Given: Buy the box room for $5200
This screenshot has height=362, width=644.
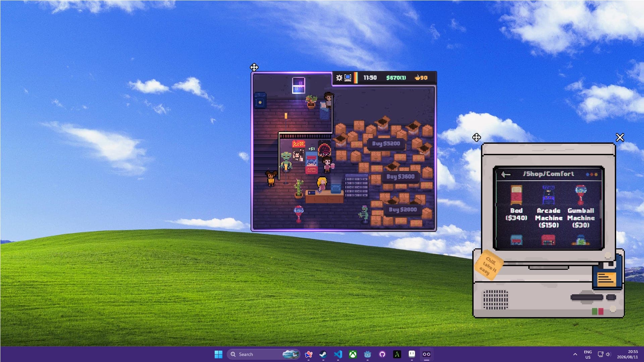Looking at the screenshot, I should (x=386, y=143).
